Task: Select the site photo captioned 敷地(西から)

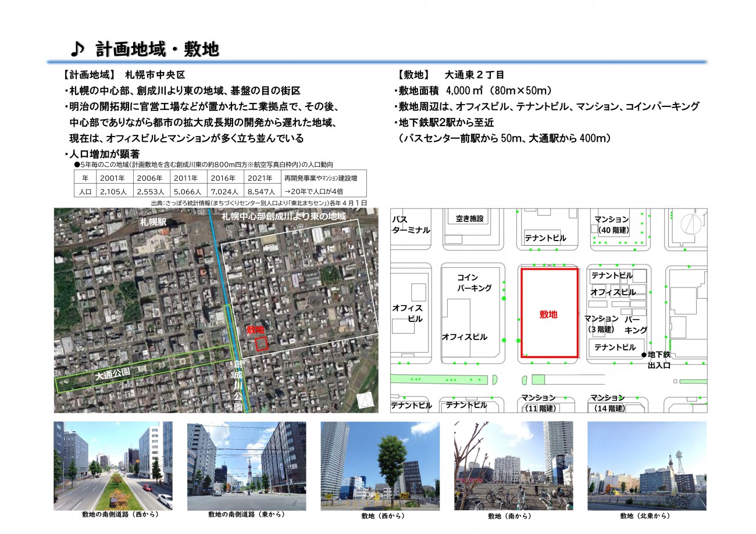Action: coord(380,466)
